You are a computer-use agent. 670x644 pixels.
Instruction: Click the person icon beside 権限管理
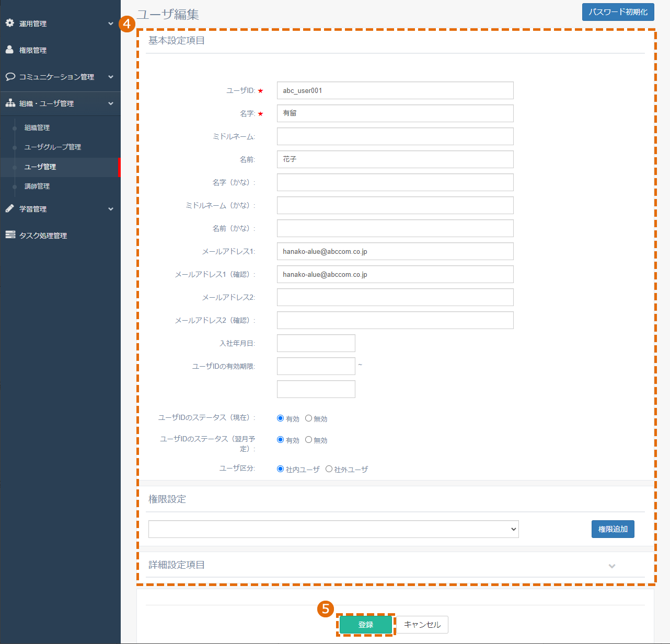9,50
